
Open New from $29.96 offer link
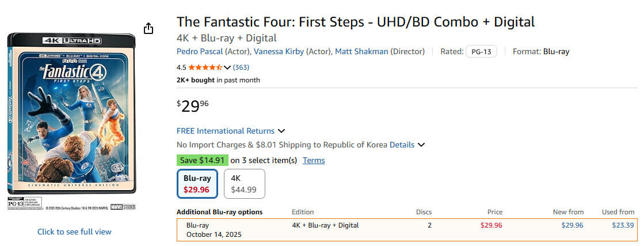(x=572, y=225)
